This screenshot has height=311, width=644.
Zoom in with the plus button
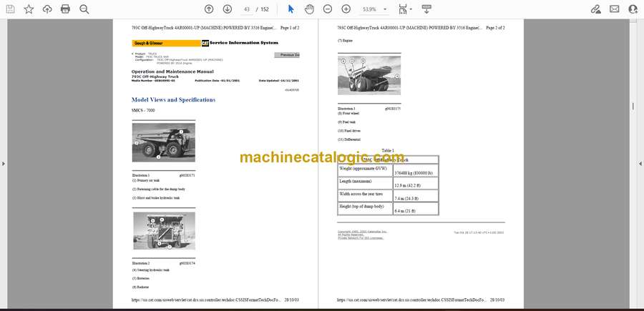coord(346,9)
